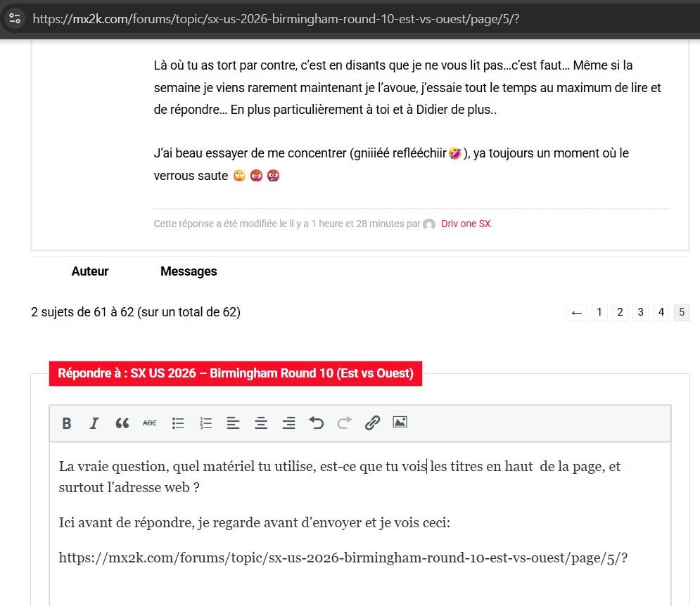Insert a hyperlink using the link icon
This screenshot has height=606, width=700.
point(372,423)
